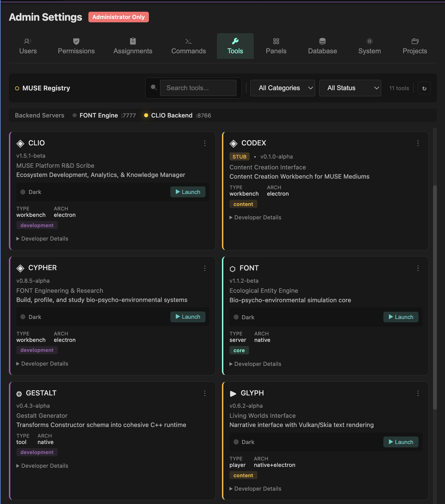Click the FONT core tag
The width and height of the screenshot is (445, 504).
tap(239, 350)
